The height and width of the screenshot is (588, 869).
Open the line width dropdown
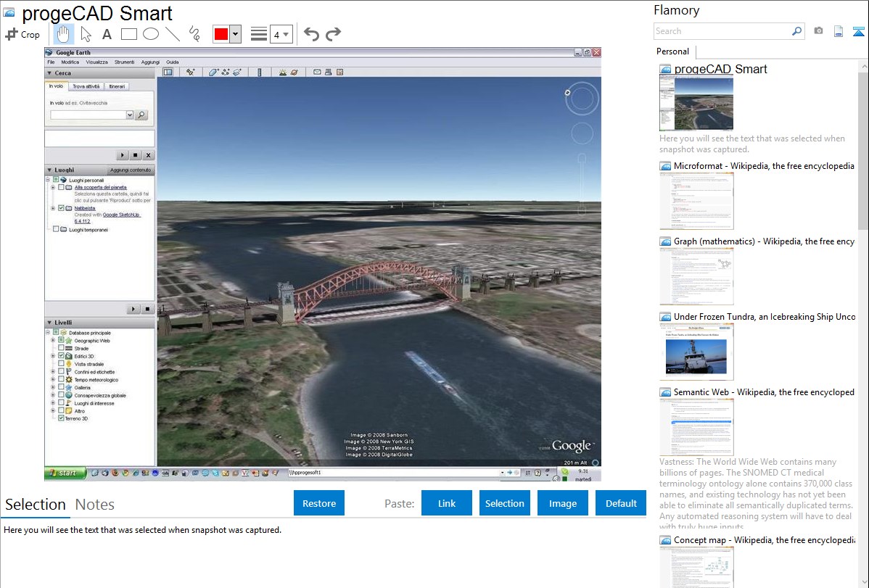pos(281,34)
